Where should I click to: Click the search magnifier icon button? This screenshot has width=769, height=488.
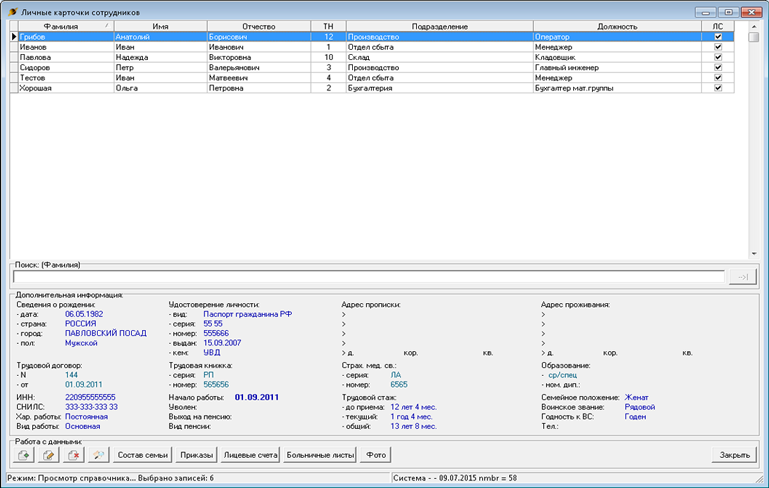coord(99,455)
